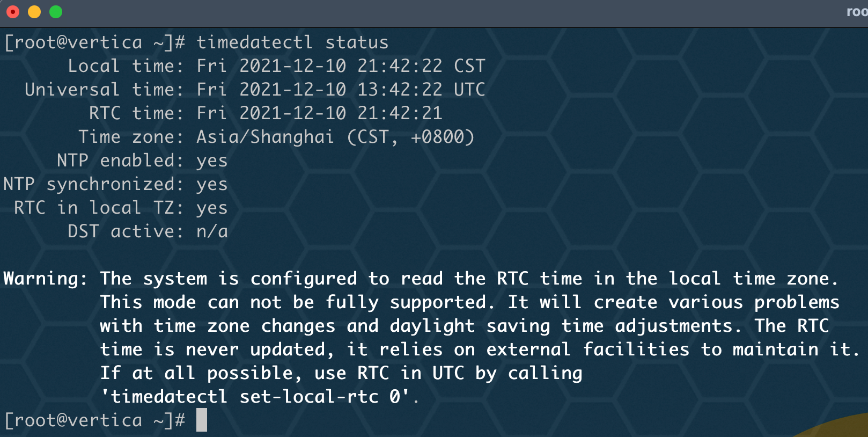Click the last [root@vertica ~]# prompt
Image resolution: width=868 pixels, height=437 pixels.
coord(94,420)
